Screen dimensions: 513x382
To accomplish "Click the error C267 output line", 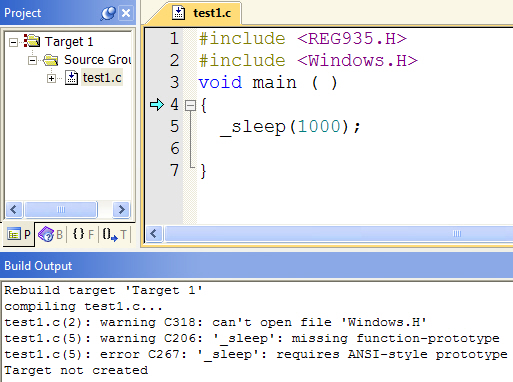I will [x=256, y=354].
